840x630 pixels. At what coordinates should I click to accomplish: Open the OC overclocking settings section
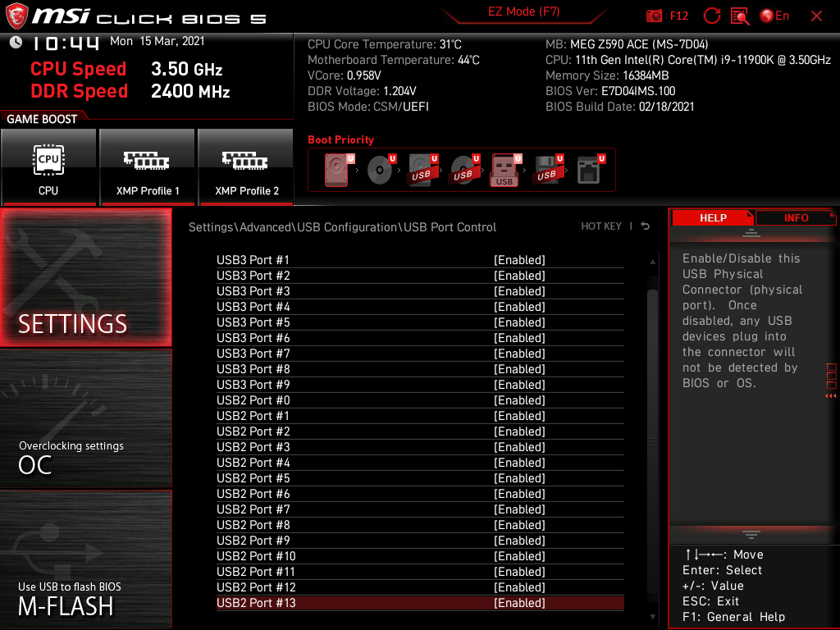click(85, 419)
